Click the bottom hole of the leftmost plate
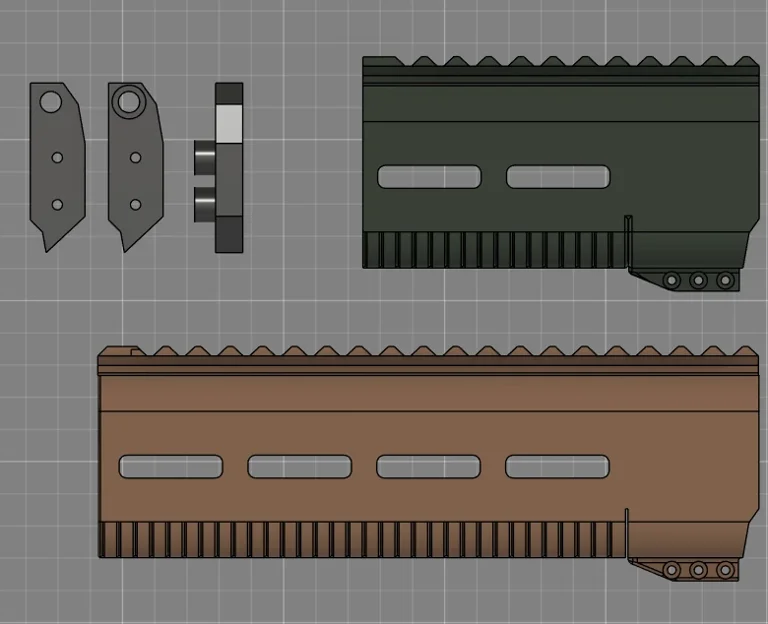The height and width of the screenshot is (624, 768). pos(57,204)
